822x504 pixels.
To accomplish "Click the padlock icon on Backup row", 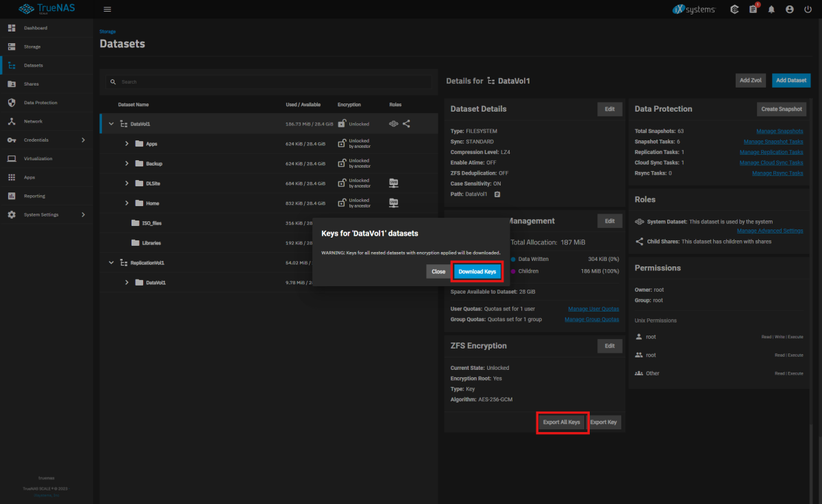I will point(342,164).
